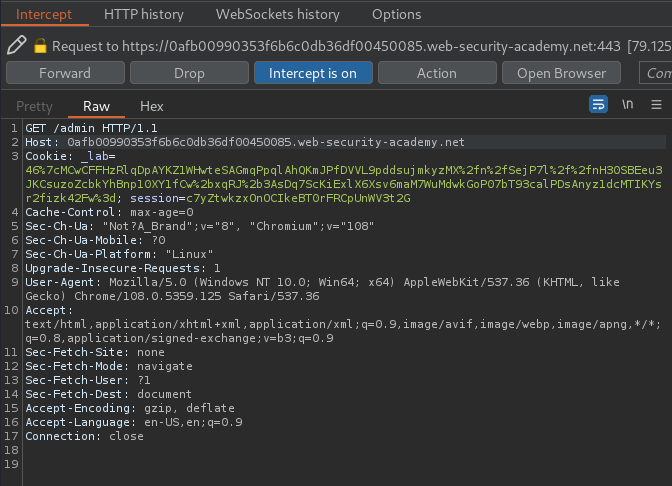Turn off the Intercept is on toggle
672x486 pixels.
click(x=313, y=73)
